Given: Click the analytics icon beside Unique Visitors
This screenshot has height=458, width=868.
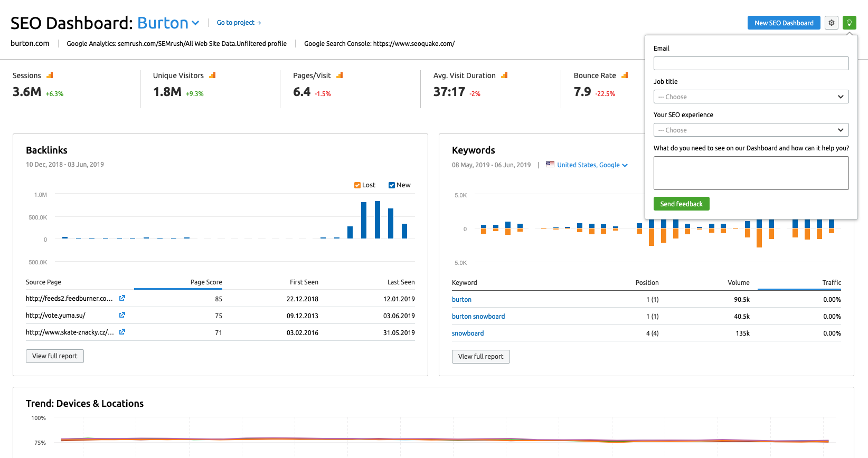Looking at the screenshot, I should pos(212,75).
